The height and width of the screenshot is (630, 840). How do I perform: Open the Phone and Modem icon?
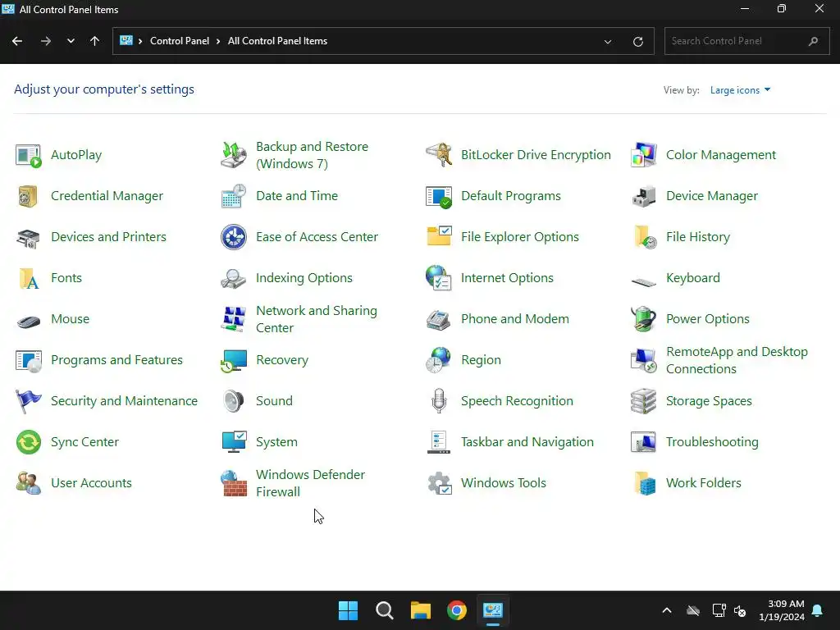pyautogui.click(x=439, y=319)
